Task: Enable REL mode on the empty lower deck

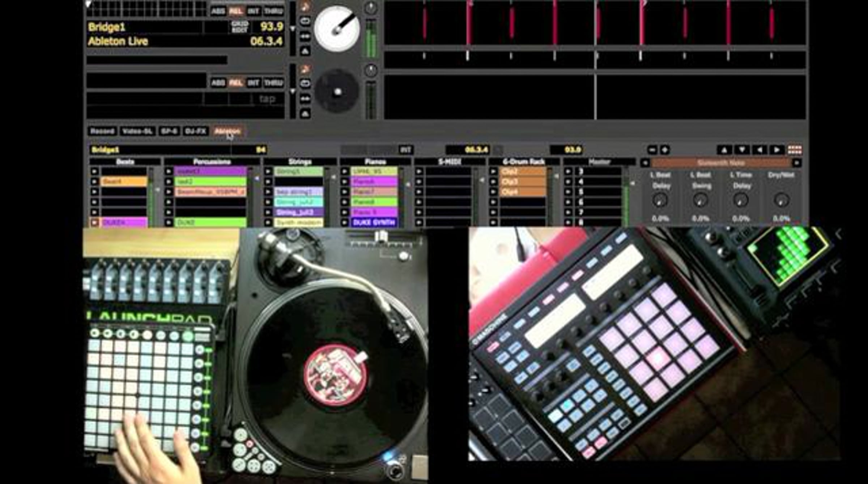Action: point(236,83)
